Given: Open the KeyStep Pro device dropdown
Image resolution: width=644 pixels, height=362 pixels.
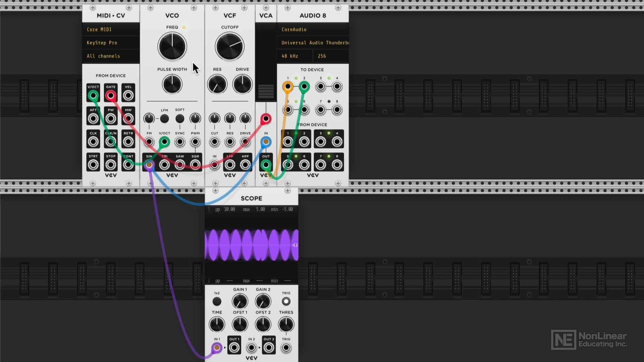Looking at the screenshot, I should [x=111, y=43].
